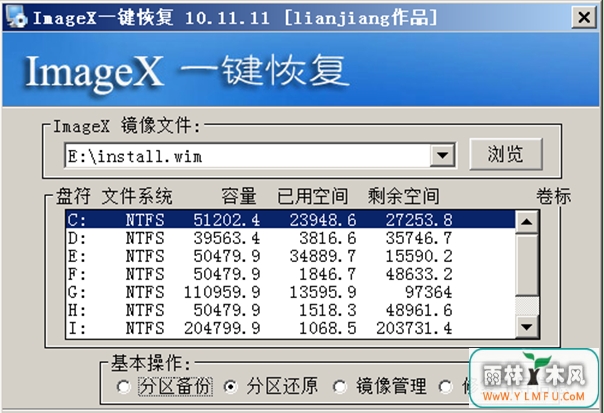Select the F: partition row
The width and height of the screenshot is (604, 413).
290,274
